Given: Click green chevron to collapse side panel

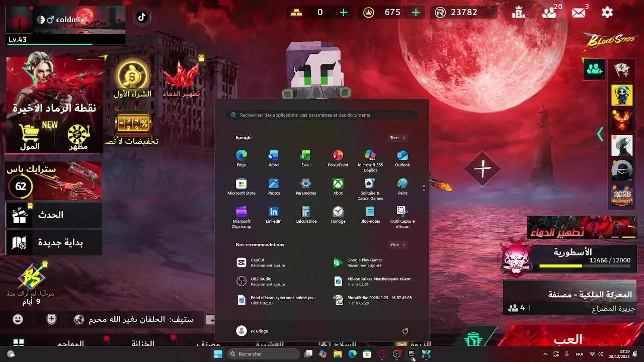Looking at the screenshot, I should pyautogui.click(x=600, y=134).
